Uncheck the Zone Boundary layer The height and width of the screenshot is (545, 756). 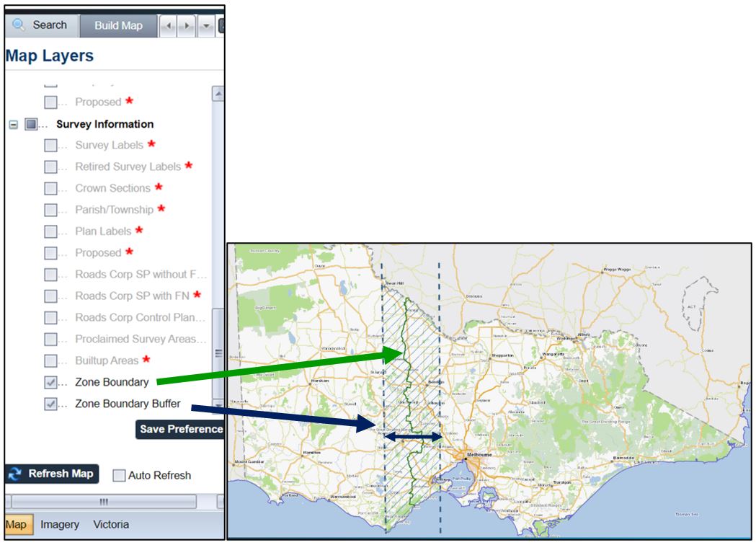click(51, 382)
